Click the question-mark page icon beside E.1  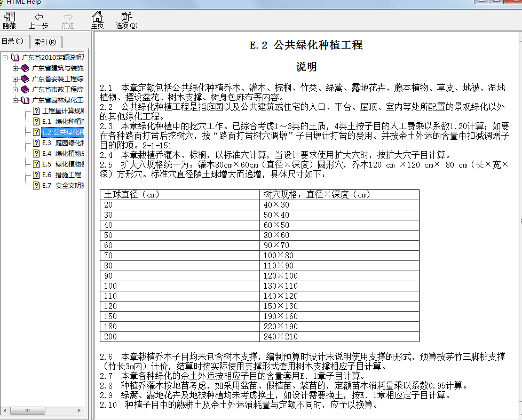click(36, 122)
